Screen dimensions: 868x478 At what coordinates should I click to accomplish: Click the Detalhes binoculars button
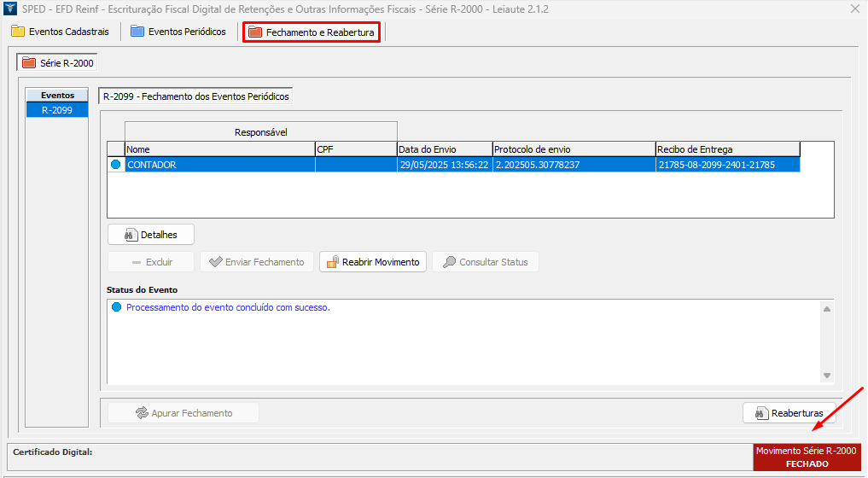click(x=151, y=234)
